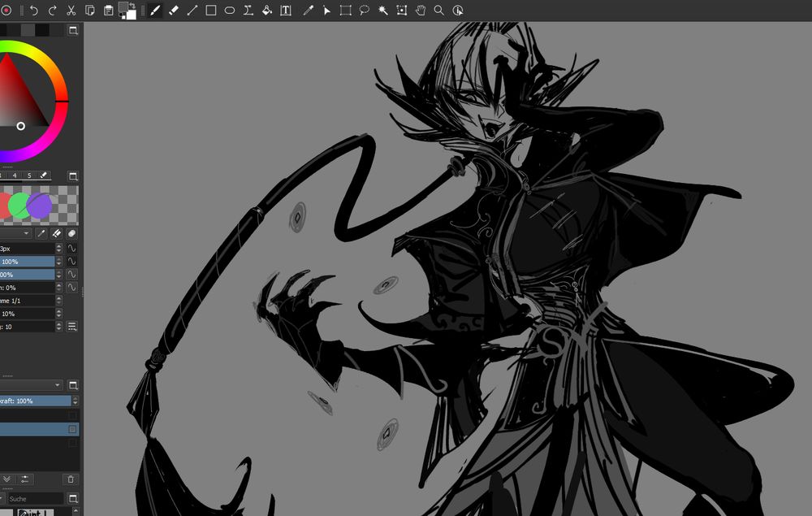Select the polyline tool

click(248, 11)
